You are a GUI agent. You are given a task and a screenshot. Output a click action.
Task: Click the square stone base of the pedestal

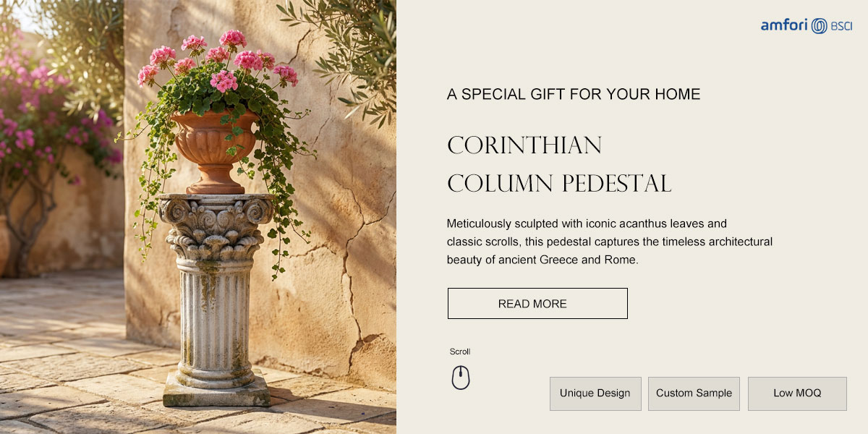coord(216,391)
